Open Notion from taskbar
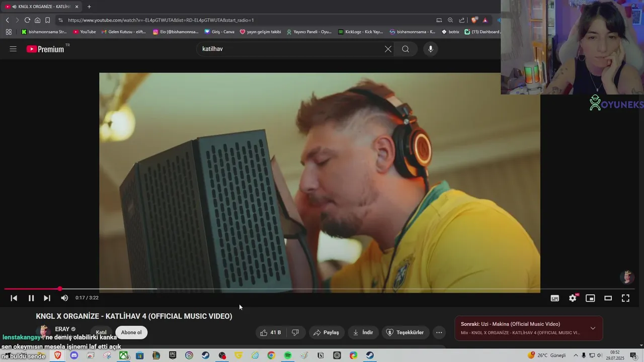Screen dimensions: 644x362 320,355
